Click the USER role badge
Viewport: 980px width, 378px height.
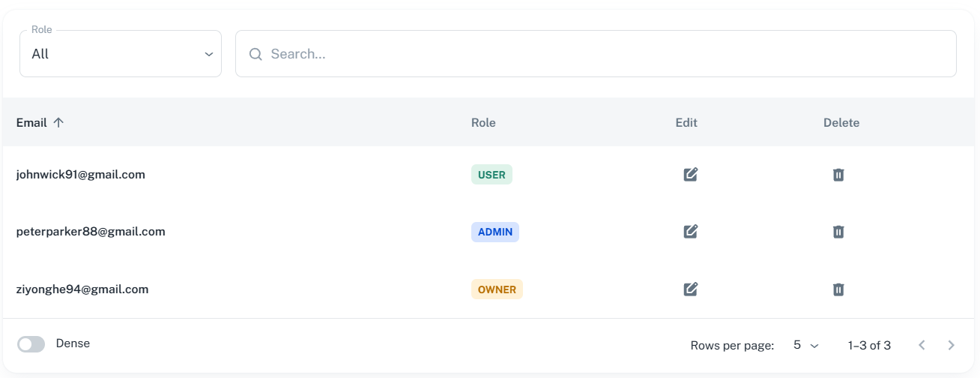click(x=491, y=175)
